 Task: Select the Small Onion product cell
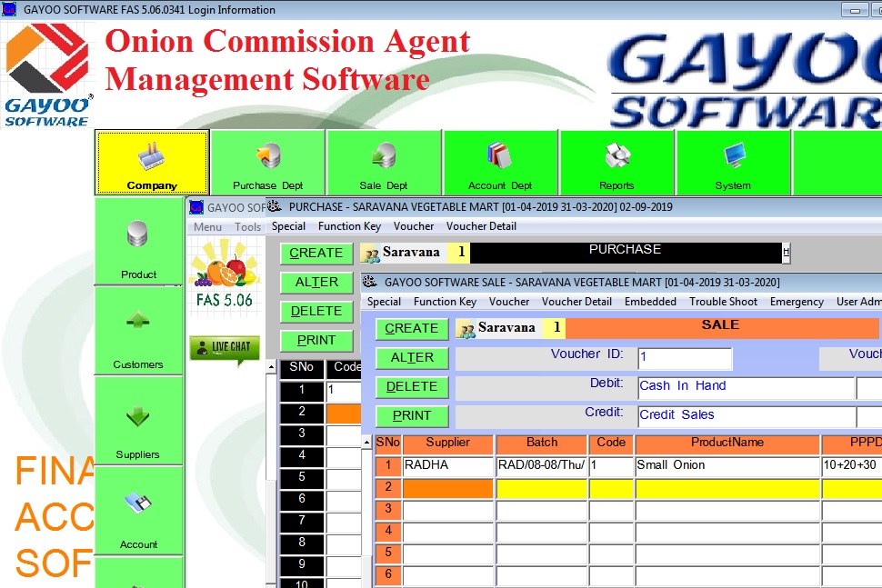(x=727, y=465)
